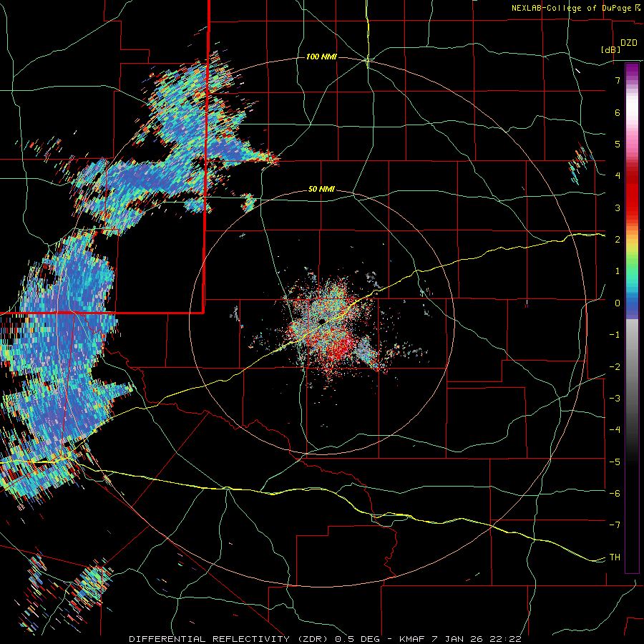Select the -2 dB scale label

coord(615,366)
